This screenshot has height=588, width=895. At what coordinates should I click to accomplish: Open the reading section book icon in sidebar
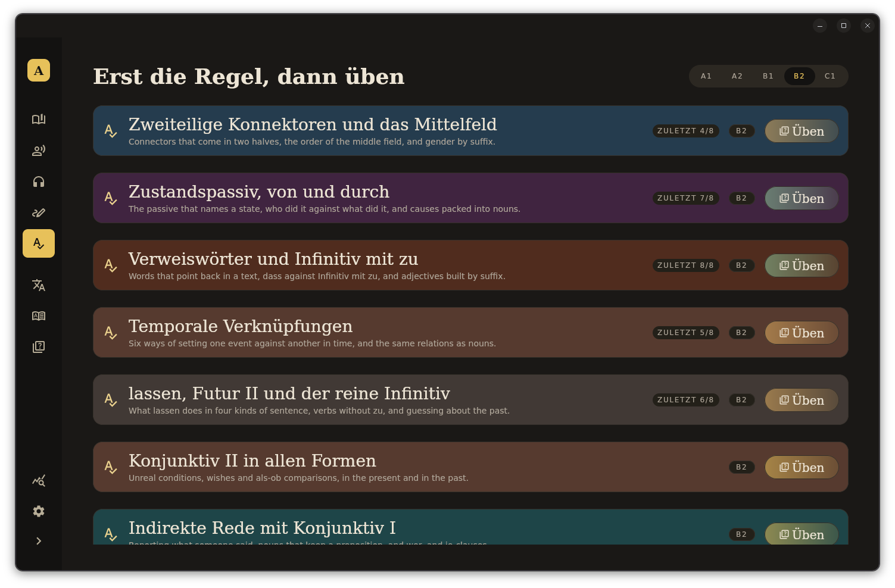(39, 120)
